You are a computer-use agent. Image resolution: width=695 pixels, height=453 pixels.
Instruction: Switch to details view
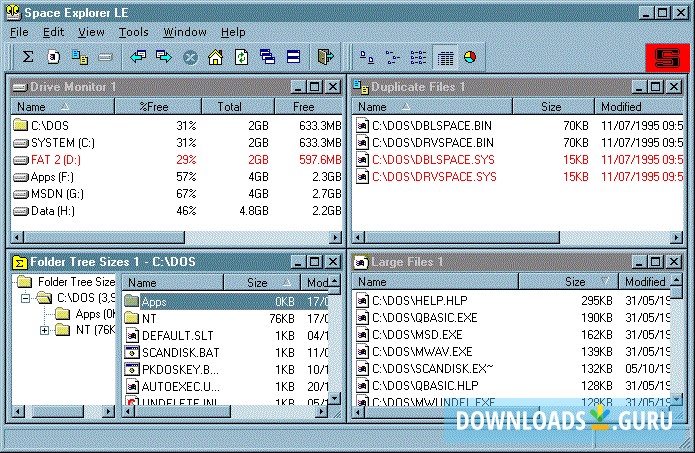pos(445,57)
